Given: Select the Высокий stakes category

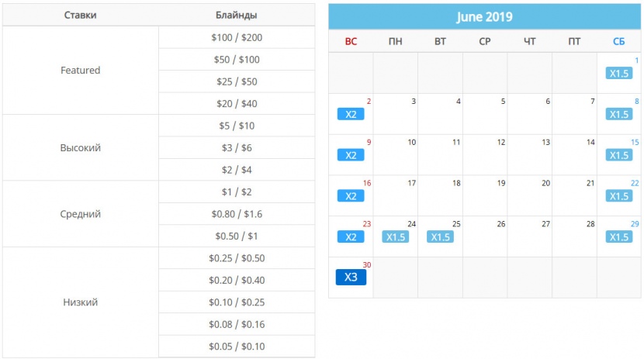Looking at the screenshot, I should point(81,147).
